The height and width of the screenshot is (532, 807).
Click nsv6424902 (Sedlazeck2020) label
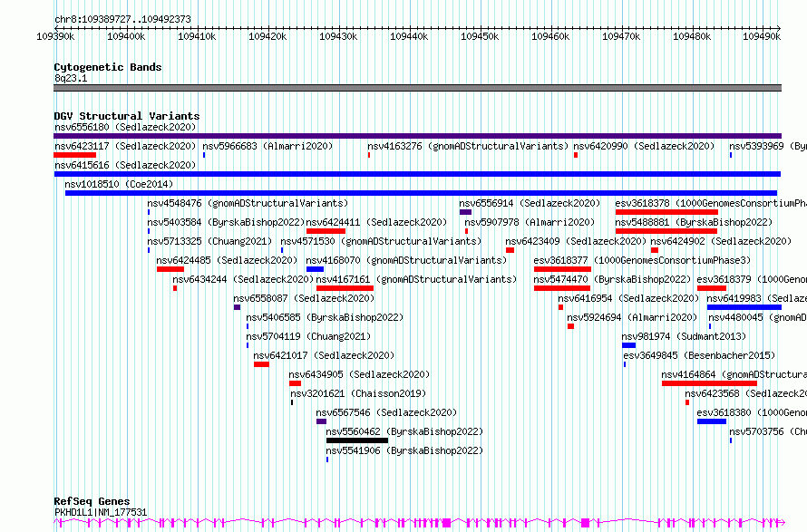tap(721, 241)
